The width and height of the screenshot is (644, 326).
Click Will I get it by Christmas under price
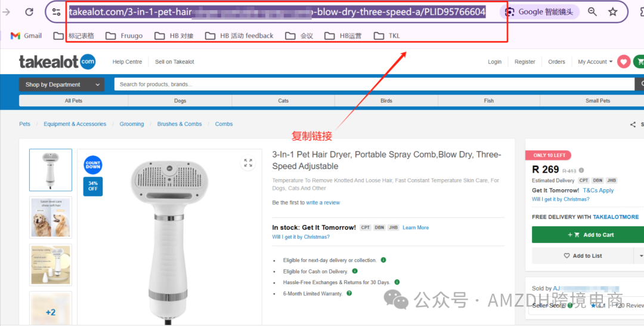[561, 199]
